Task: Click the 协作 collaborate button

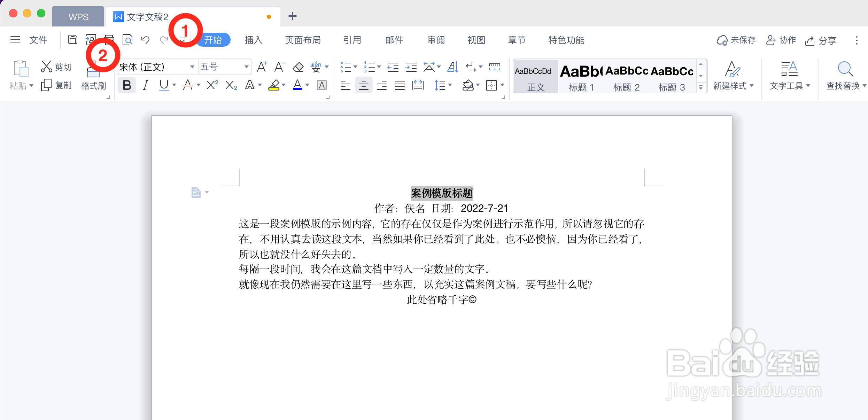Action: tap(781, 40)
